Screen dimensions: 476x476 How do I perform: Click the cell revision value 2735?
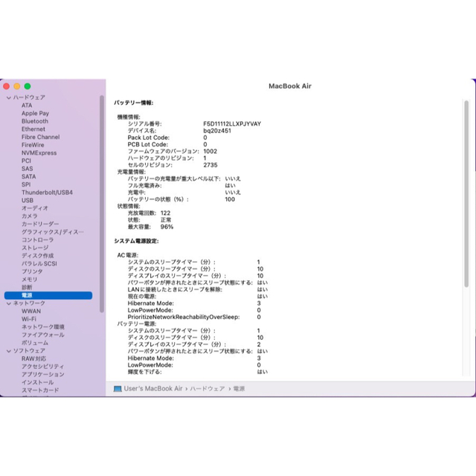(x=210, y=165)
